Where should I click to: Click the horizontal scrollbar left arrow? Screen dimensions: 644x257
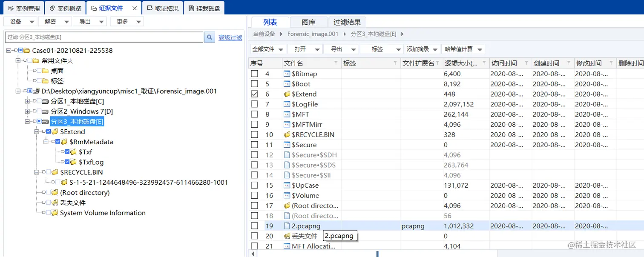point(253,254)
